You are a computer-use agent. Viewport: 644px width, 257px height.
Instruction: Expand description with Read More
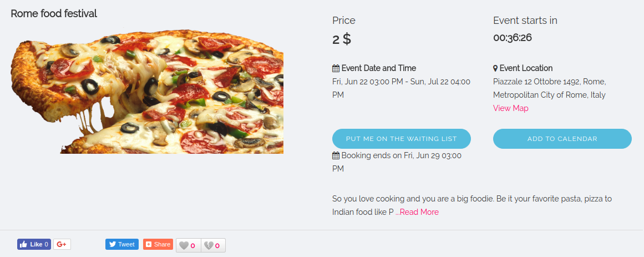[x=419, y=212]
